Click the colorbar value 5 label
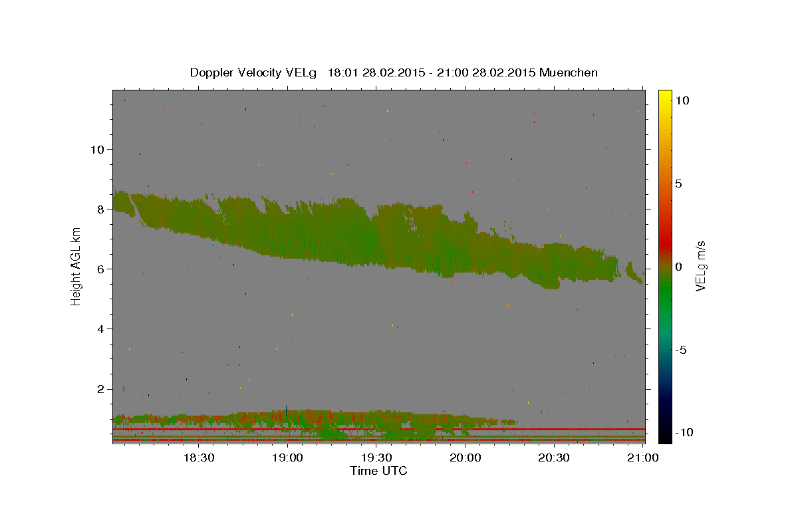Image resolution: width=798 pixels, height=532 pixels. pos(678,184)
